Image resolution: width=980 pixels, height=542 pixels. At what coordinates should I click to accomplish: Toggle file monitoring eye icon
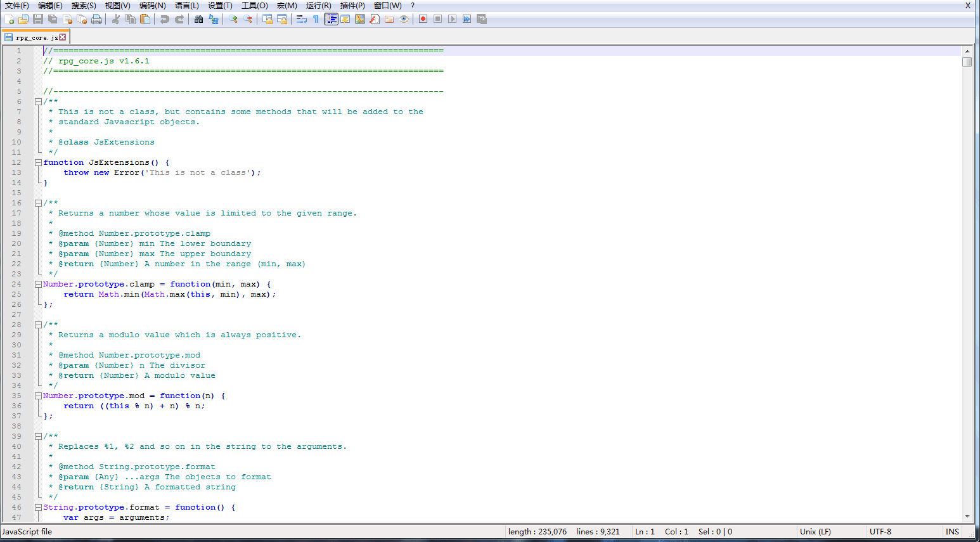pos(404,19)
